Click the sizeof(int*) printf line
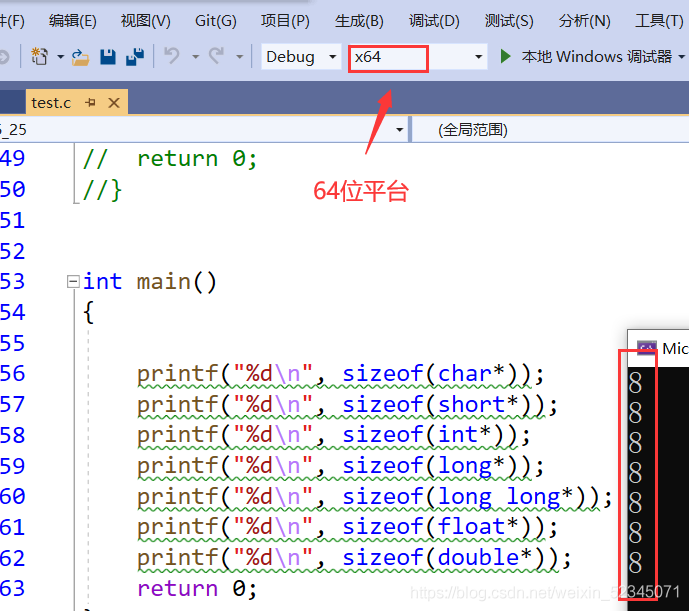Image resolution: width=689 pixels, height=611 pixels. point(334,435)
